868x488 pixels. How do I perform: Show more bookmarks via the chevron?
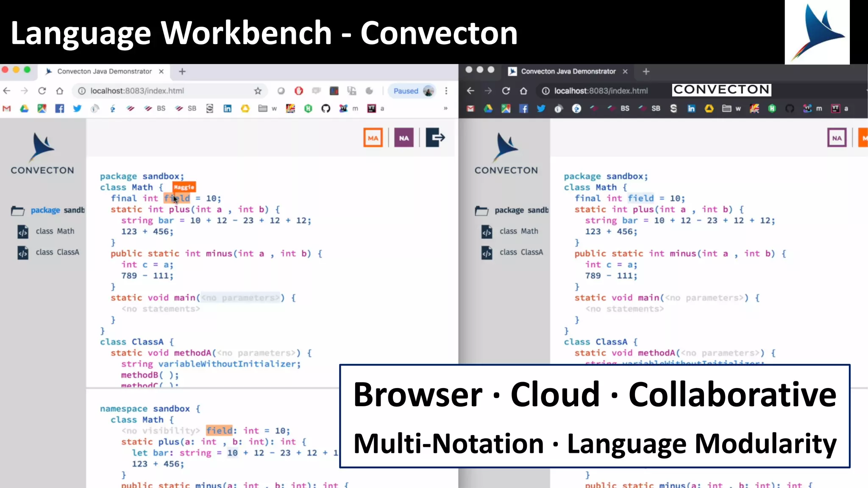pos(445,109)
